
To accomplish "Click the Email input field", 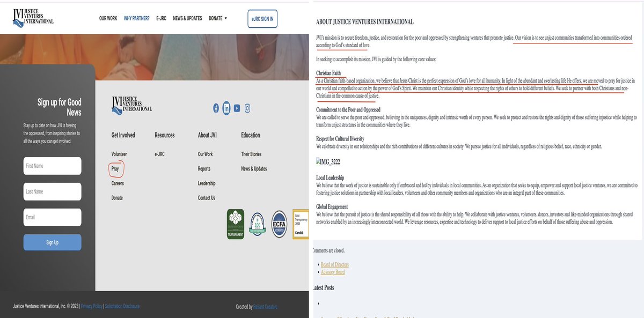I will pos(53,217).
